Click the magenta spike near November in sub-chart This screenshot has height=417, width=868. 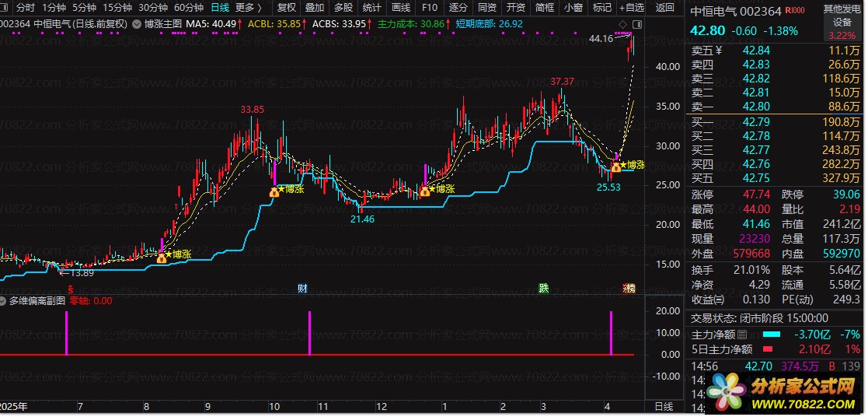(x=309, y=333)
